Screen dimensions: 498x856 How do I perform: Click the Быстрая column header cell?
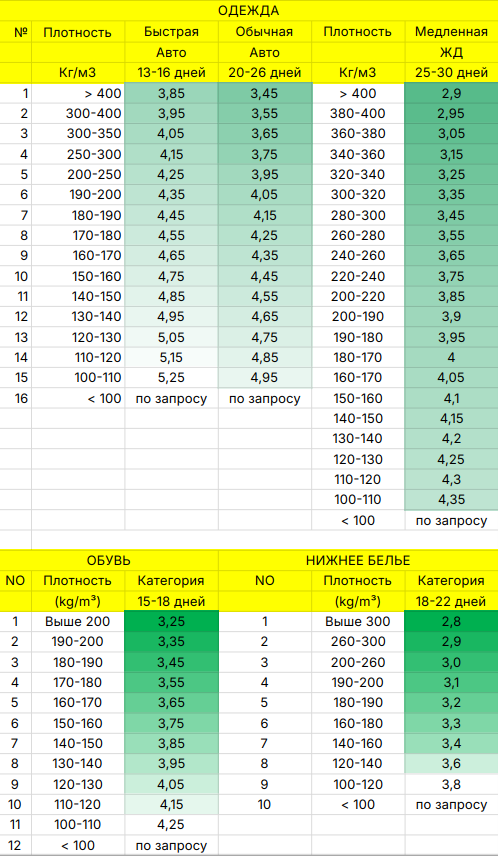click(171, 32)
